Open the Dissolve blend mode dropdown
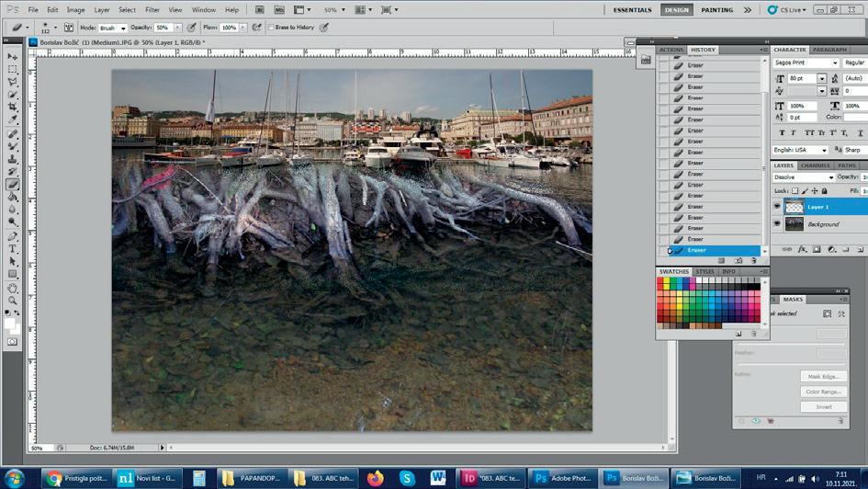 coord(803,177)
